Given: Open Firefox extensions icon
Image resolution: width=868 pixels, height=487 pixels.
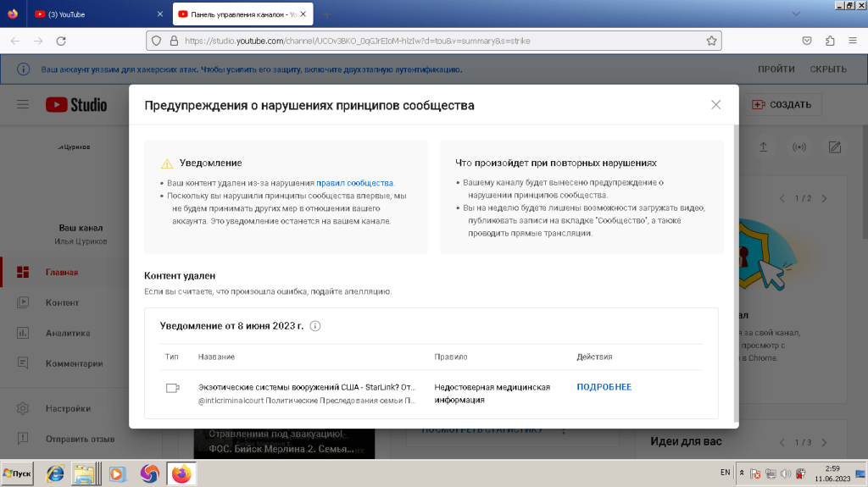Looking at the screenshot, I should tap(830, 41).
